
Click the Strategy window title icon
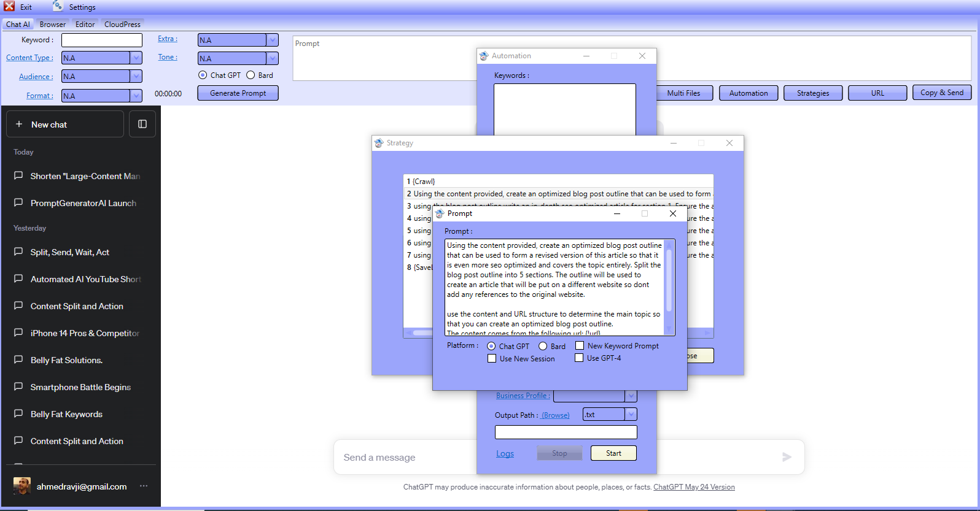379,143
